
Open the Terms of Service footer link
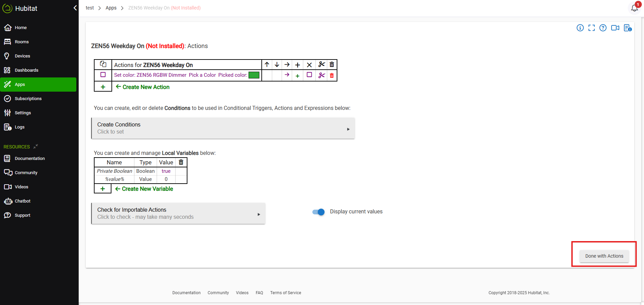[x=286, y=293]
